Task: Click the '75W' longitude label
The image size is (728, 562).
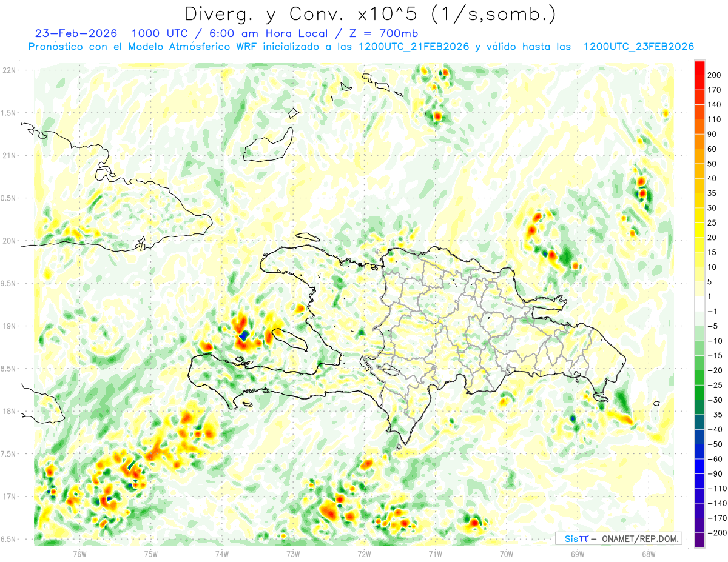Action: click(x=151, y=553)
